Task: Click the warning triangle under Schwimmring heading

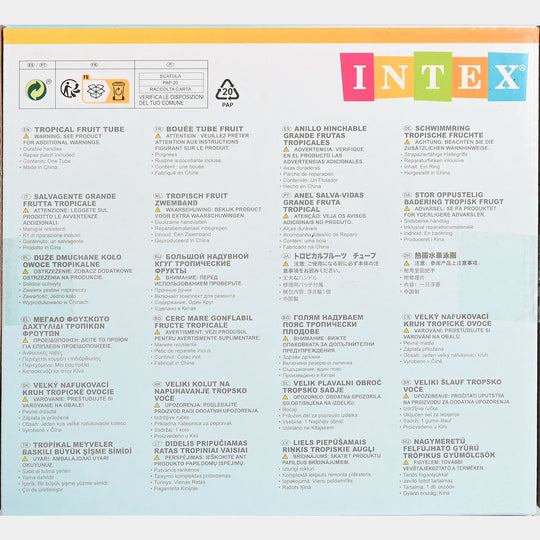Action: 407,142
